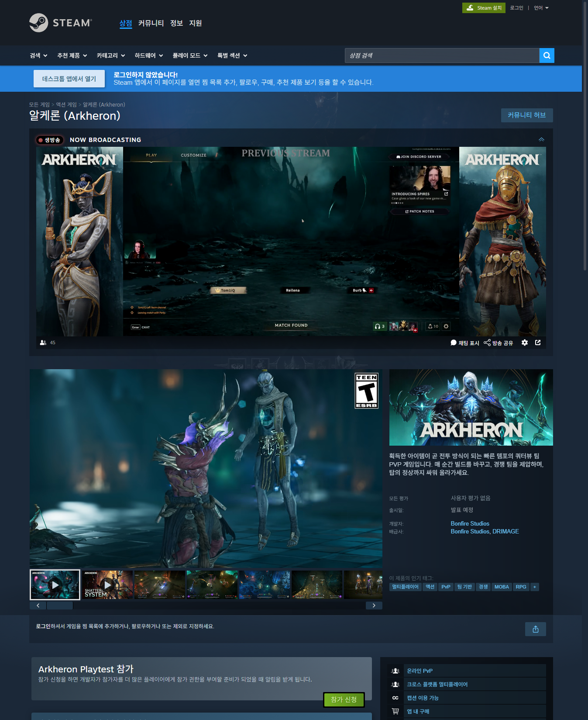588x720 pixels.
Task: Add another tag with the plus button
Action: point(535,587)
